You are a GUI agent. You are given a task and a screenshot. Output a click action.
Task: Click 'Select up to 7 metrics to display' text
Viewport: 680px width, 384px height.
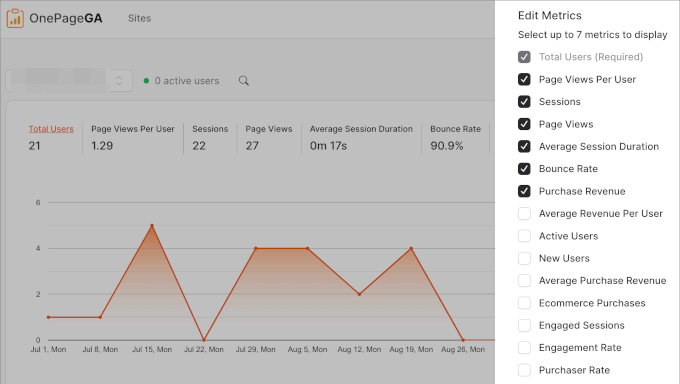592,35
